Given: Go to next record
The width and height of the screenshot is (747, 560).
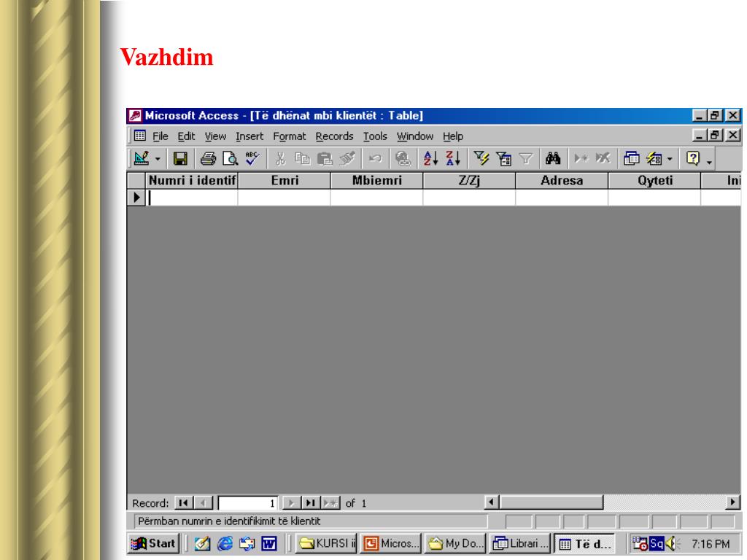Looking at the screenshot, I should 291,503.
